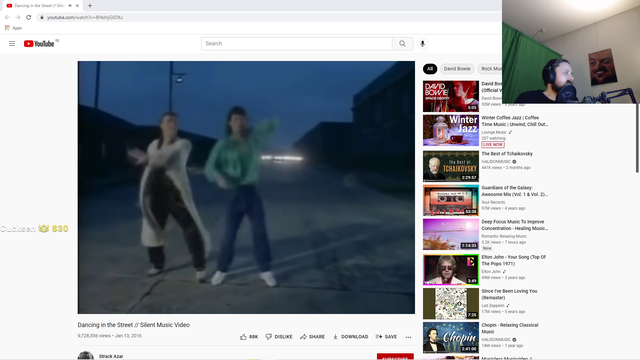The image size is (640, 360).
Task: Open the YouTube hamburger guide menu
Action: [12, 44]
